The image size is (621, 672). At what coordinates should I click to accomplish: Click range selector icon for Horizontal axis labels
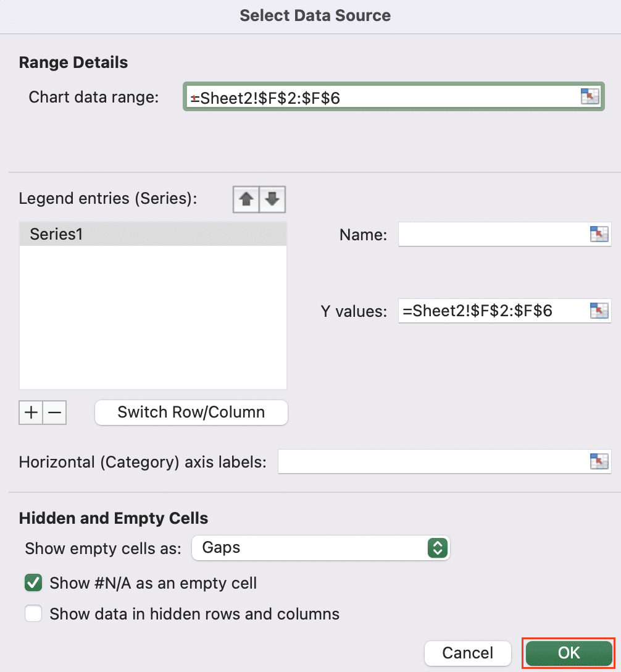pos(599,461)
